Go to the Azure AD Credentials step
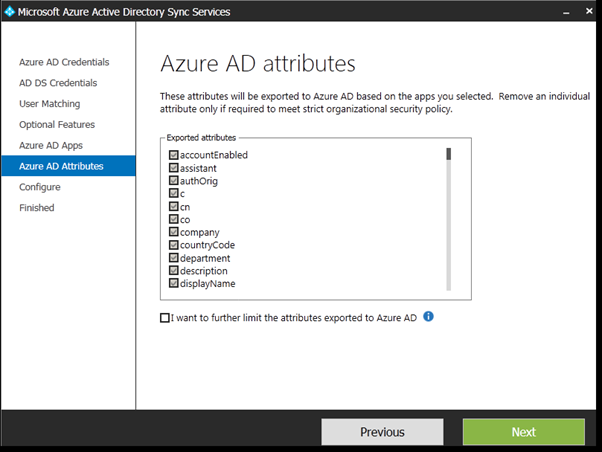This screenshot has width=602, height=452. pyautogui.click(x=64, y=62)
